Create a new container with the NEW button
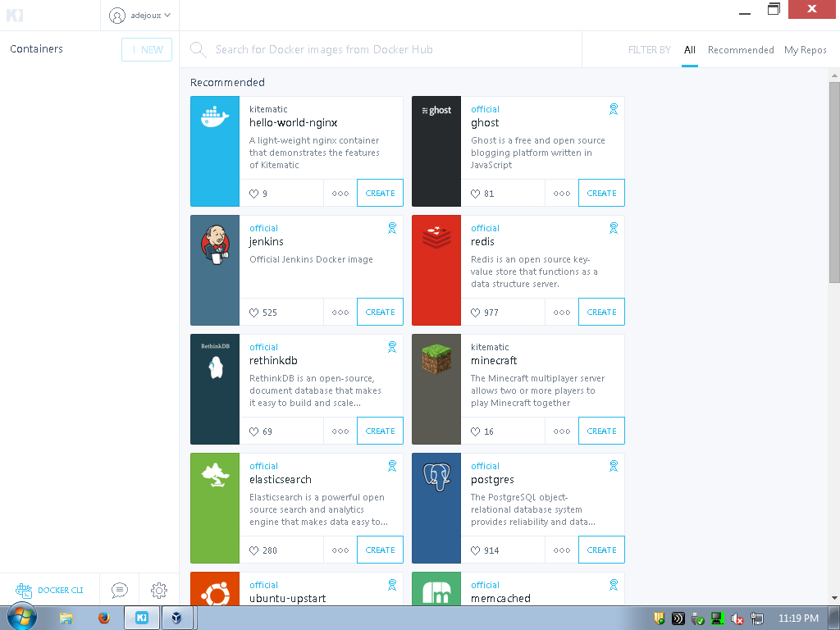Screen dimensions: 840x630 (x=147, y=50)
